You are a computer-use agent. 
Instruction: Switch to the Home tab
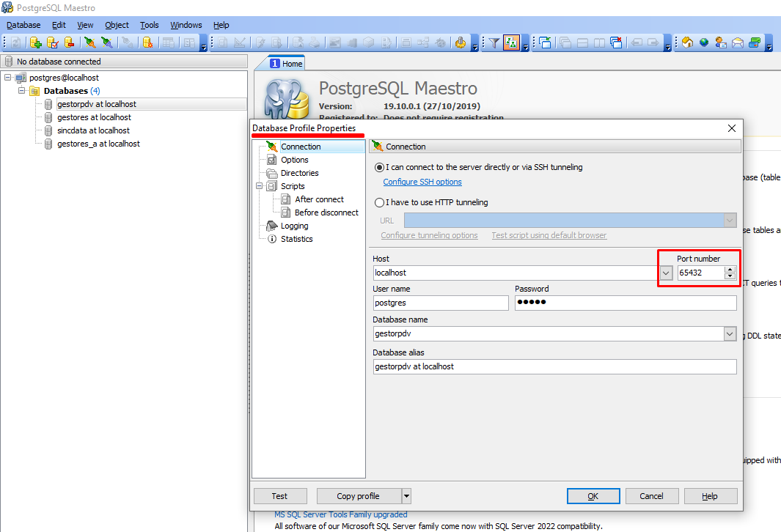tap(286, 64)
